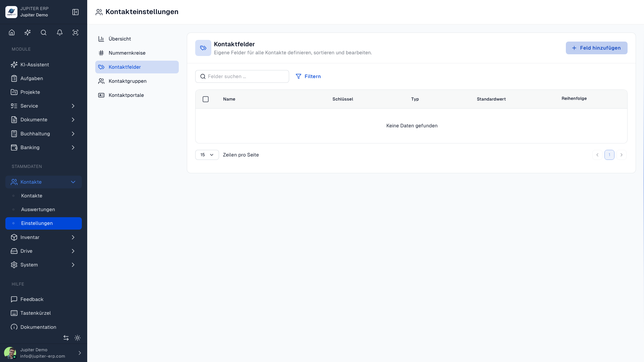The width and height of the screenshot is (644, 362).
Task: Tick the select-all checkbox in table header
Action: click(x=206, y=99)
